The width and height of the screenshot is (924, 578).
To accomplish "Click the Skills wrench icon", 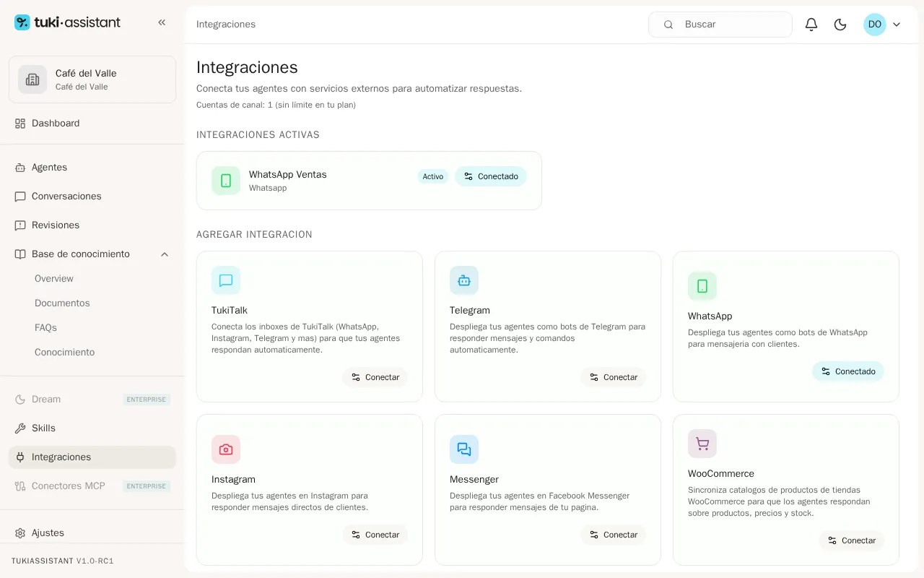I will click(x=20, y=428).
